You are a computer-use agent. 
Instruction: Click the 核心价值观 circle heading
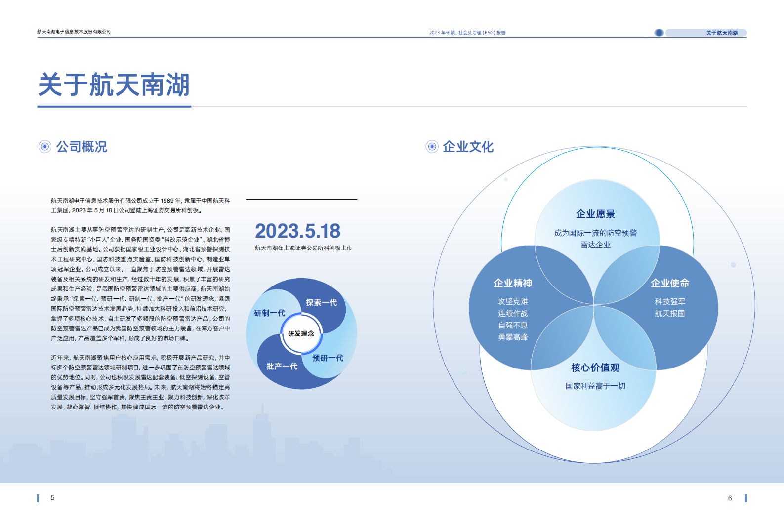595,368
